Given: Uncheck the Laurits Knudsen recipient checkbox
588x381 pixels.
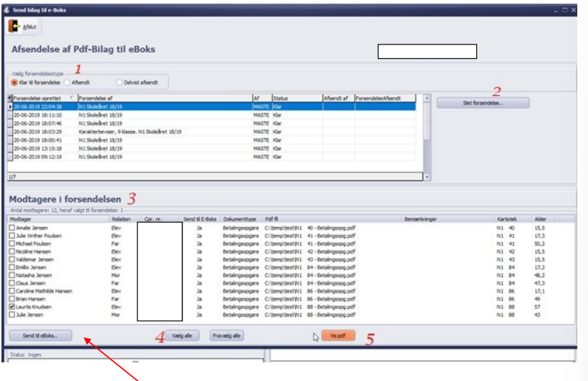Looking at the screenshot, I should tap(11, 305).
